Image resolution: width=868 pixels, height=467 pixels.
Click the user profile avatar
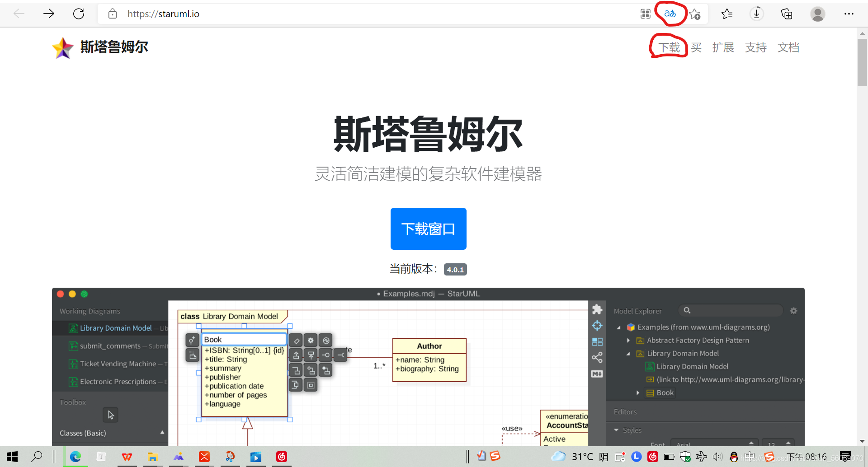coord(817,14)
